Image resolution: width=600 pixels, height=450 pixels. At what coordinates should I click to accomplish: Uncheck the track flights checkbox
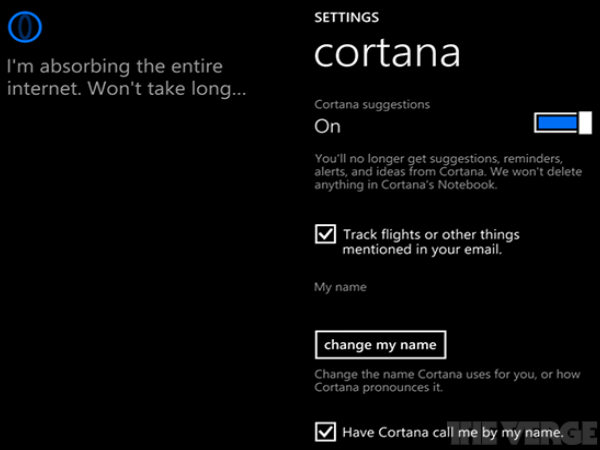(x=325, y=234)
